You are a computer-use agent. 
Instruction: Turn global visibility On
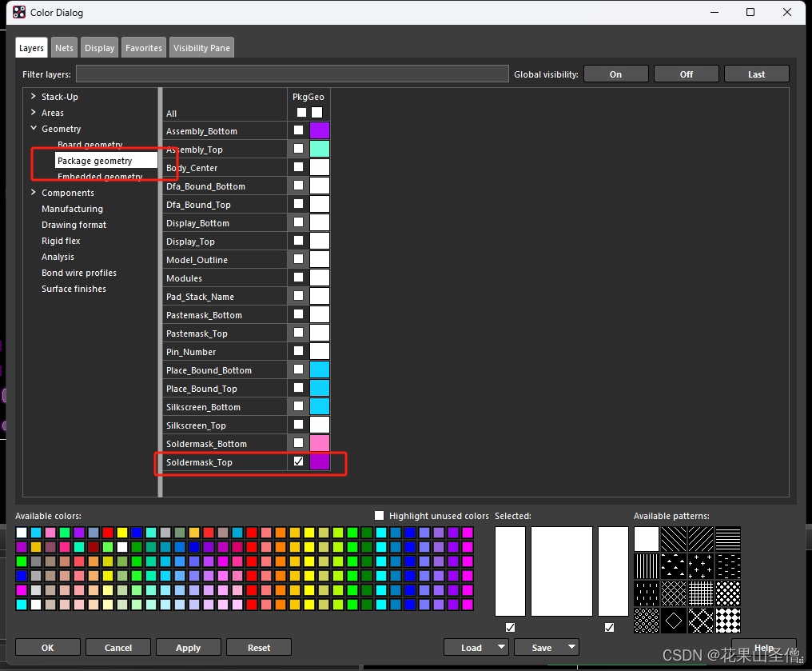pyautogui.click(x=615, y=74)
